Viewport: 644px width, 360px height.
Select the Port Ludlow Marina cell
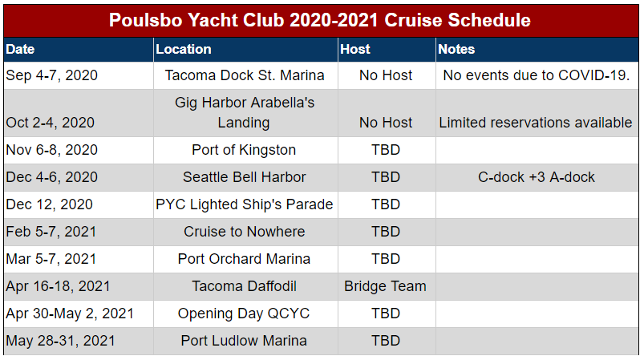click(x=244, y=341)
